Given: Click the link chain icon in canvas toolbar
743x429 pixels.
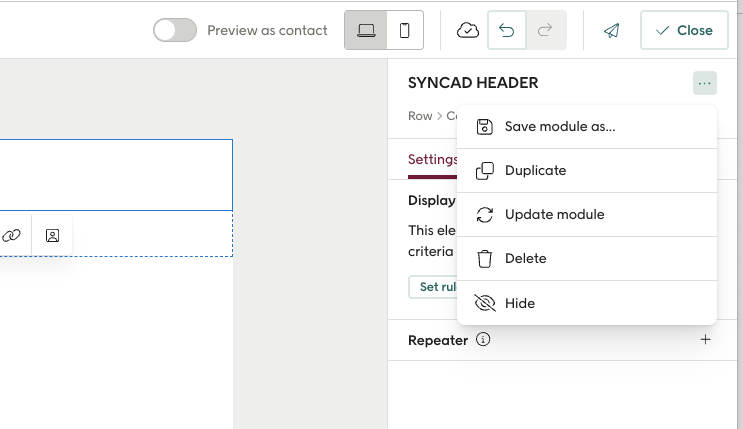Looking at the screenshot, I should pyautogui.click(x=11, y=236).
